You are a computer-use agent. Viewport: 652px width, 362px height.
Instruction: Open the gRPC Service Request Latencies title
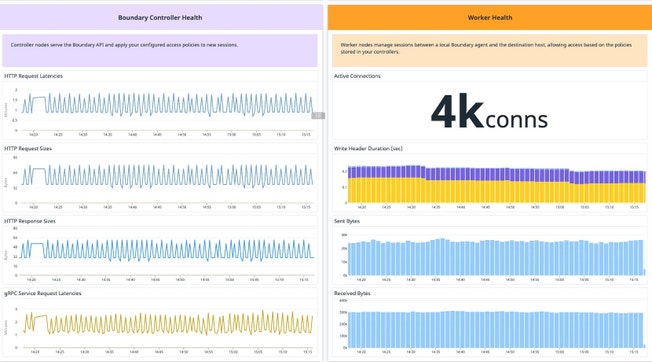tap(42, 293)
